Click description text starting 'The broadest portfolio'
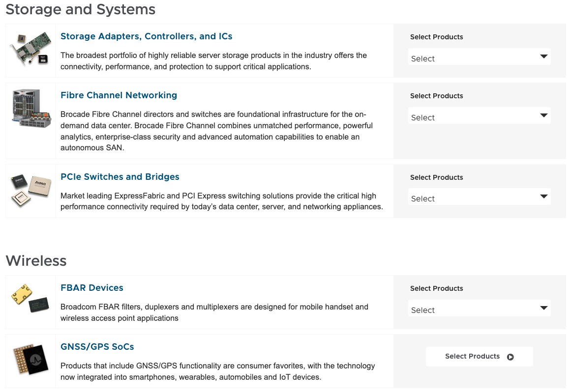This screenshot has width=571, height=392. [213, 61]
